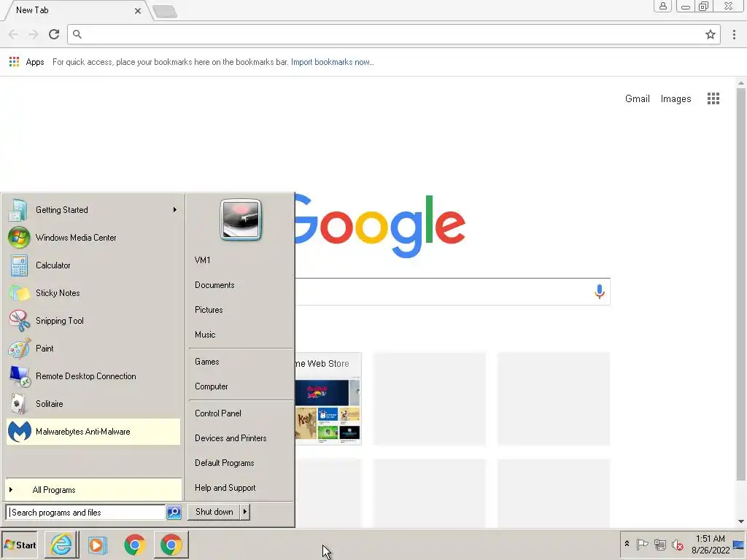Screen dimensions: 747x560
Task: Open Windows Media Player taskbar icon
Action: [x=97, y=545]
